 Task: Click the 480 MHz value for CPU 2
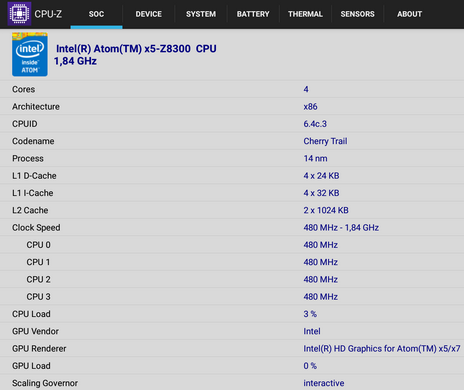[x=321, y=280]
